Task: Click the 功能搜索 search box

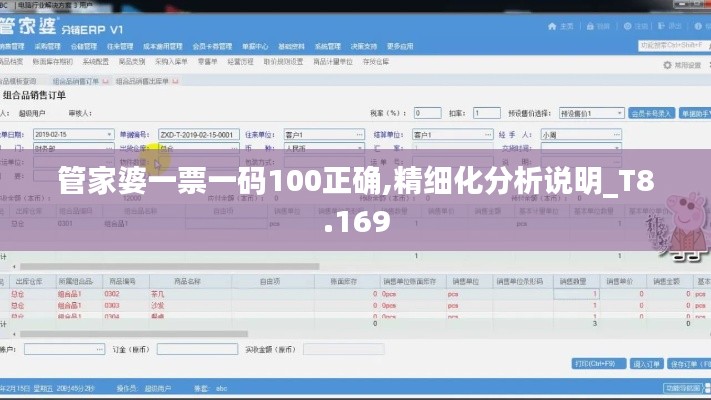Action: (x=674, y=46)
